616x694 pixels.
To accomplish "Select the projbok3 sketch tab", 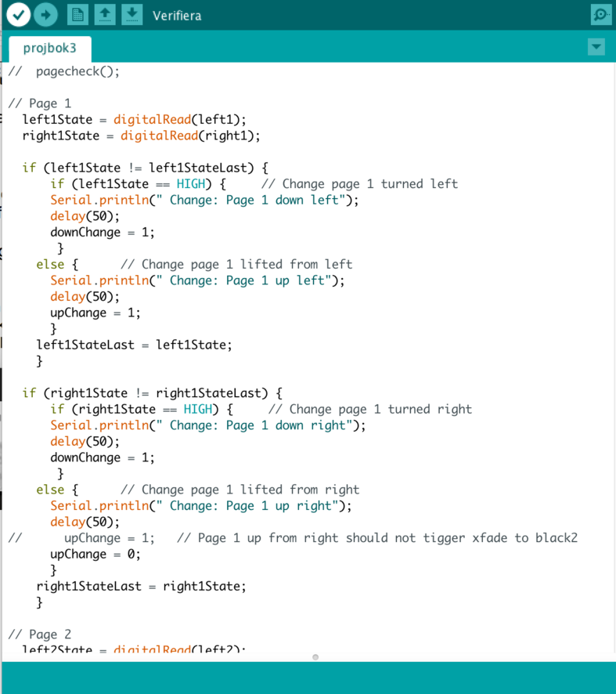I will tap(50, 48).
